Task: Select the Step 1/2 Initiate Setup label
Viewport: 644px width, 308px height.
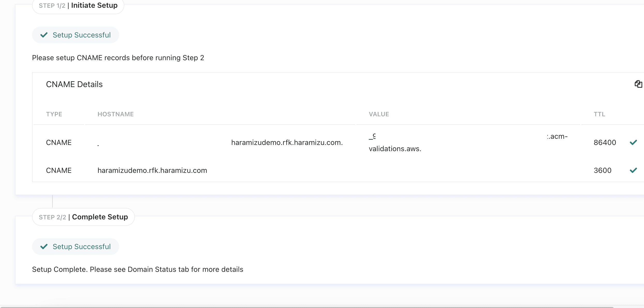Action: point(78,5)
